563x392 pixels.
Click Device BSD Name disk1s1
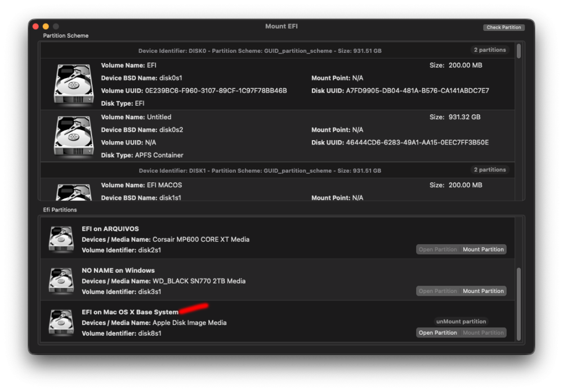tap(141, 197)
